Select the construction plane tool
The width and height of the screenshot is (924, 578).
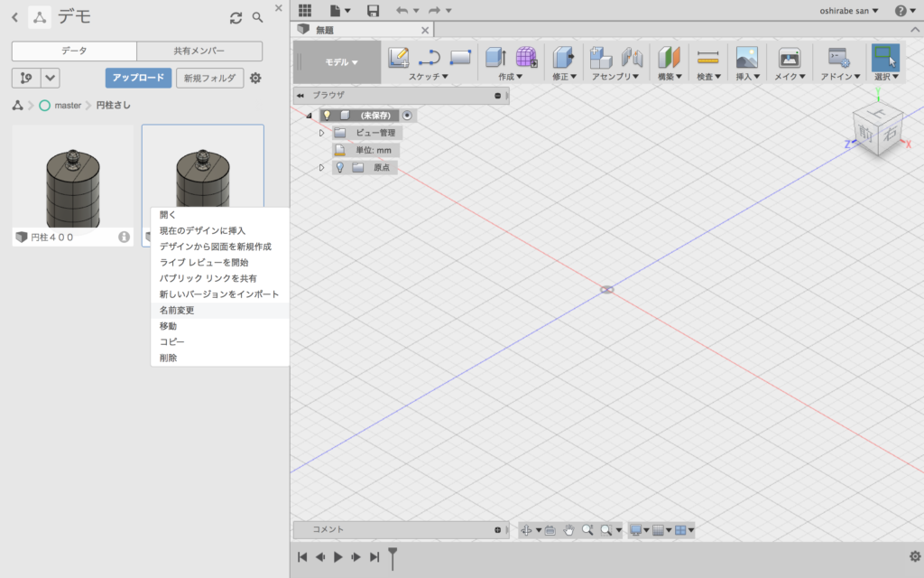click(x=669, y=57)
